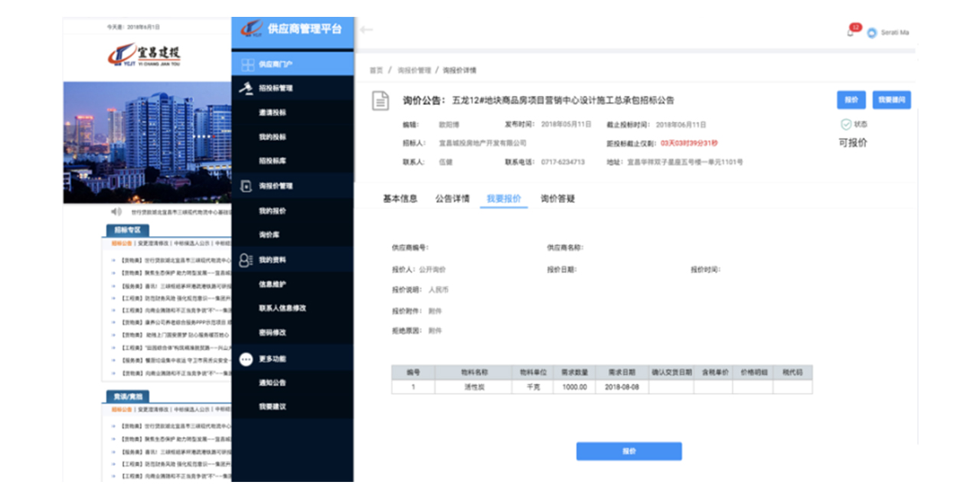Switch to the 基本信息 tab

pyautogui.click(x=400, y=198)
